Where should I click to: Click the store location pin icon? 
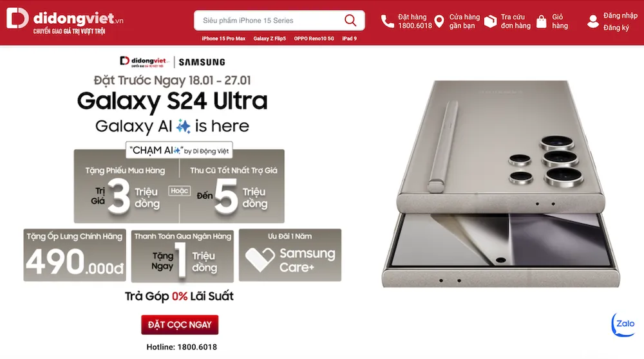[439, 21]
